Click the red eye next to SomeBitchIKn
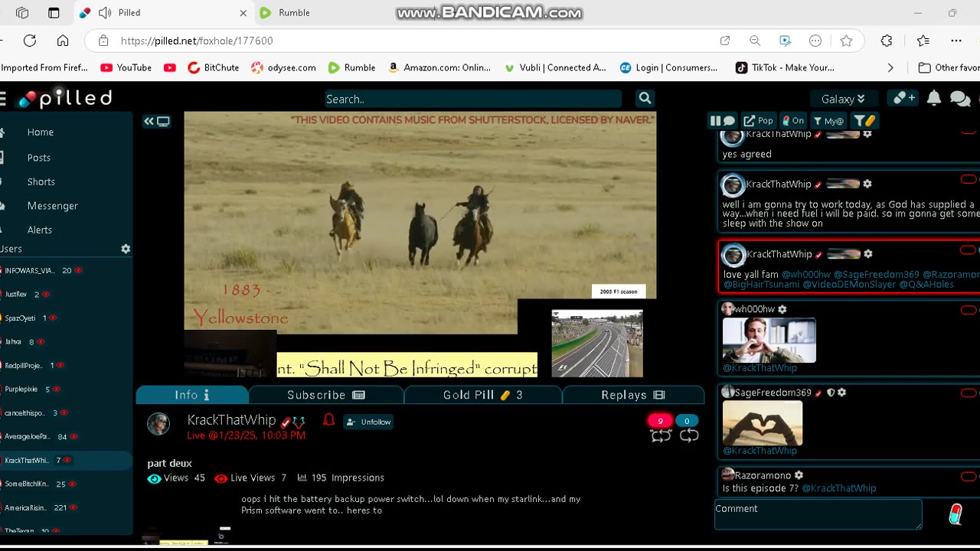This screenshot has width=980, height=551. pos(73,484)
